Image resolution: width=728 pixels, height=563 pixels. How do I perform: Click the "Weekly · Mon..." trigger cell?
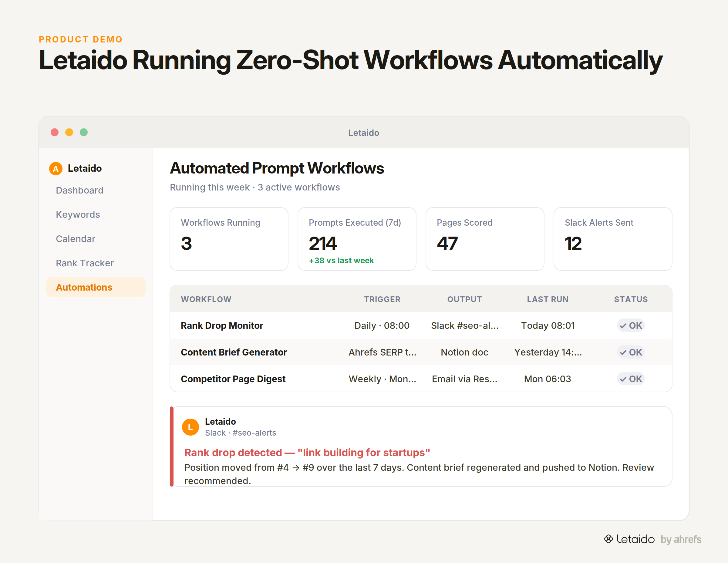382,379
